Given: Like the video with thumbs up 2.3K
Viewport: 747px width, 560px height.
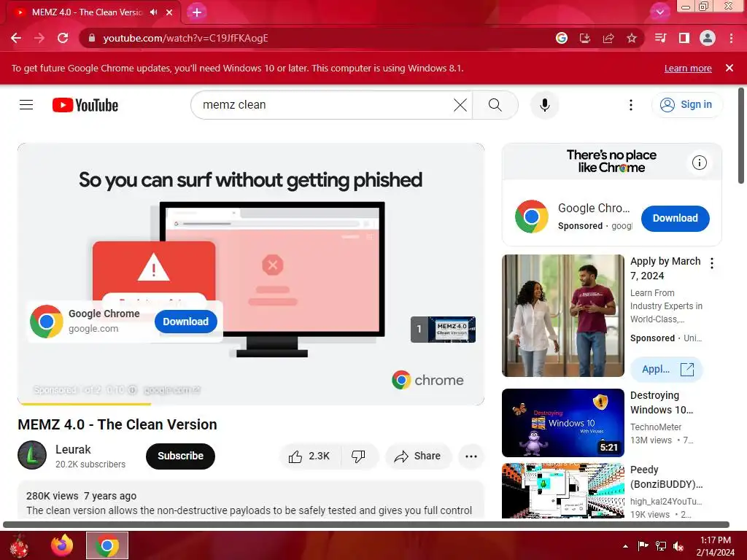Looking at the screenshot, I should [309, 456].
